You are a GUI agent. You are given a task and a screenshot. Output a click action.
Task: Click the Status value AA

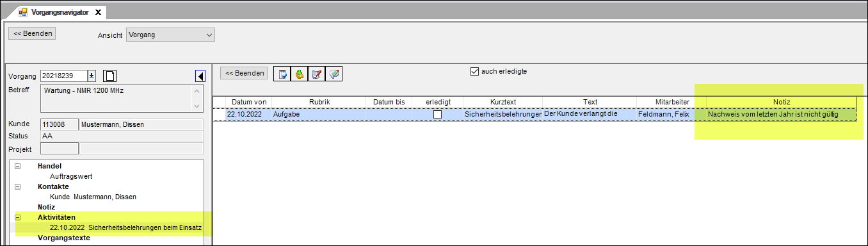point(122,136)
